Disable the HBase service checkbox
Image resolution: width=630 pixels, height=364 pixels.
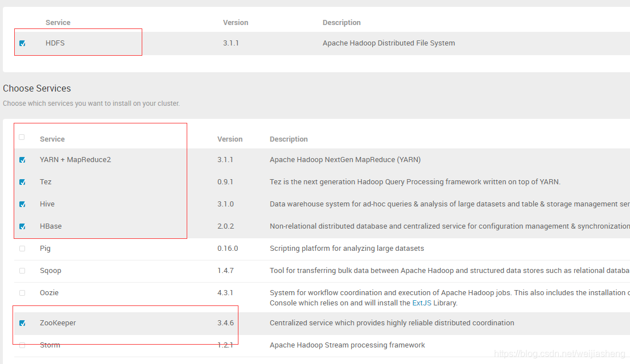pos(22,226)
